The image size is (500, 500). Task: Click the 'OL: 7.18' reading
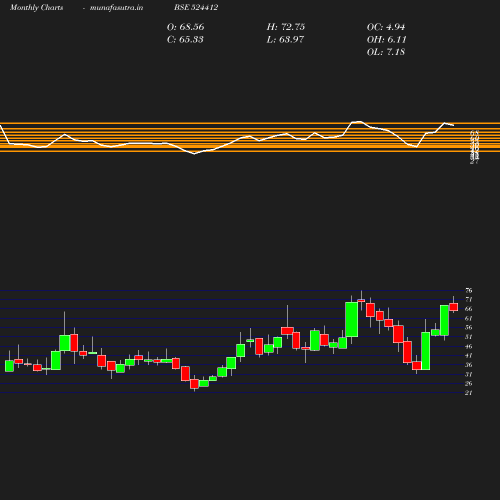pos(386,52)
